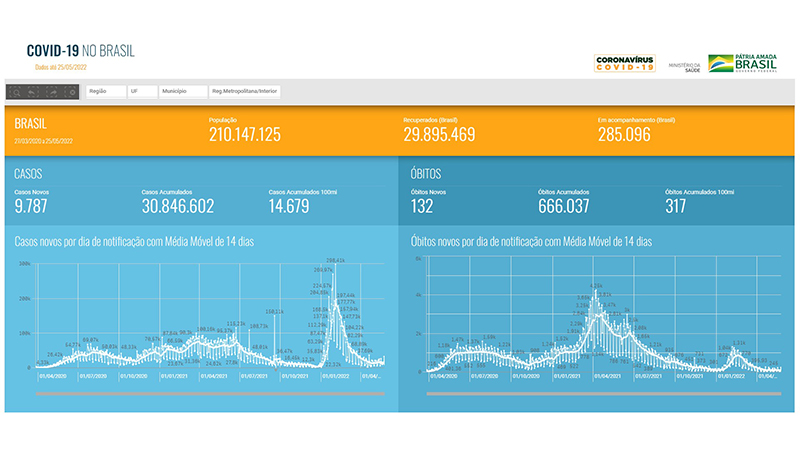800x450 pixels.
Task: Click the COVID-19 no Brasil title
Action: pos(80,51)
